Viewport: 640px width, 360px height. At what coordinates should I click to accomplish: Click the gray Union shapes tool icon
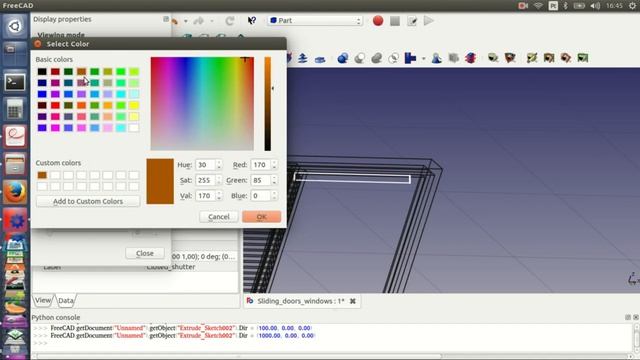[x=376, y=58]
